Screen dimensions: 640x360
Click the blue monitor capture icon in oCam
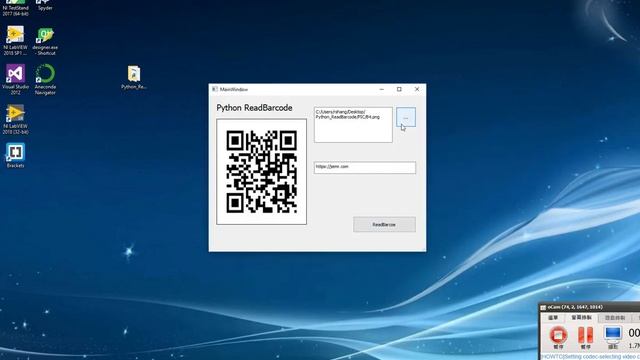(x=613, y=334)
